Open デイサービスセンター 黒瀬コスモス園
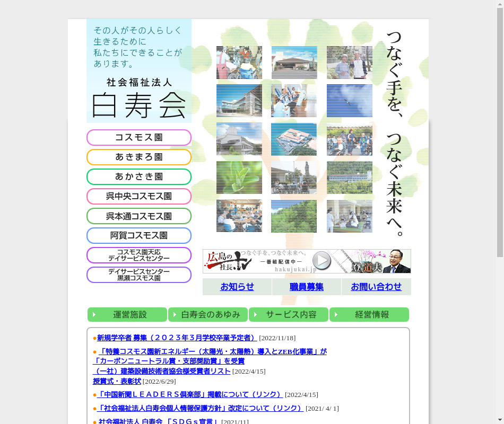 pos(139,275)
